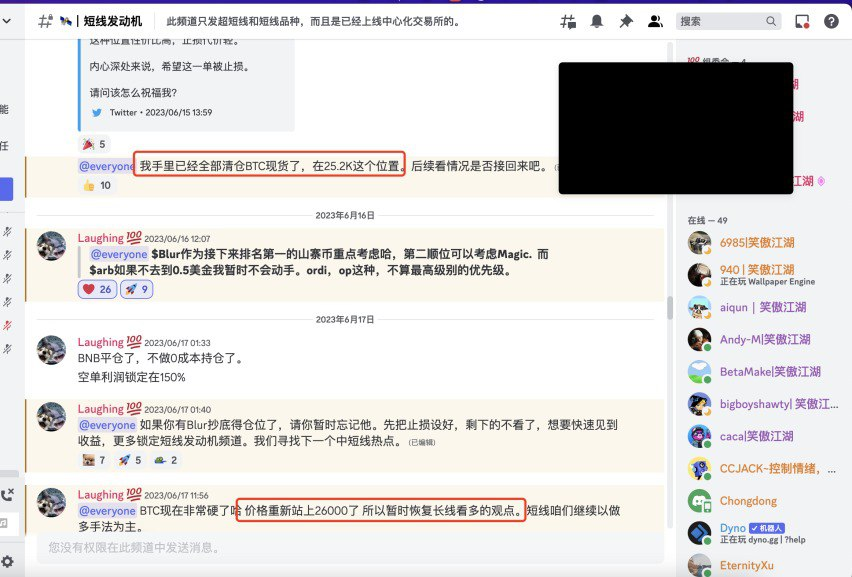The width and height of the screenshot is (852, 577).
Task: Open Laughing's avatar on the 06/17 01:33 message
Action: [x=52, y=350]
